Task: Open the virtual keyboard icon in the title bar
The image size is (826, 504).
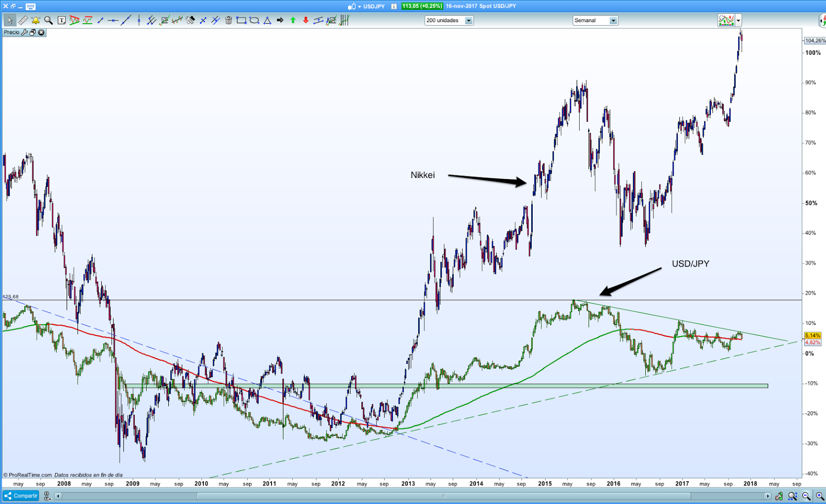Action: pos(30,7)
